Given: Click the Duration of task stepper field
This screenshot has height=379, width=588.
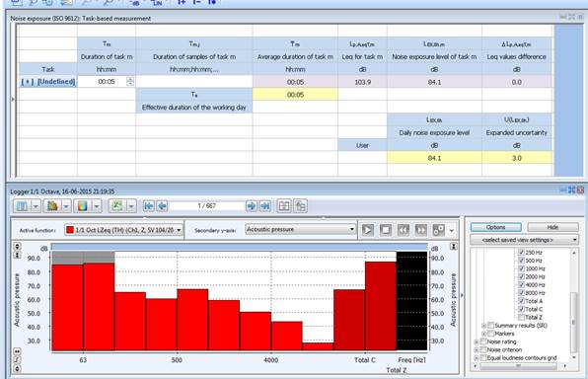Looking at the screenshot, I should (107, 82).
